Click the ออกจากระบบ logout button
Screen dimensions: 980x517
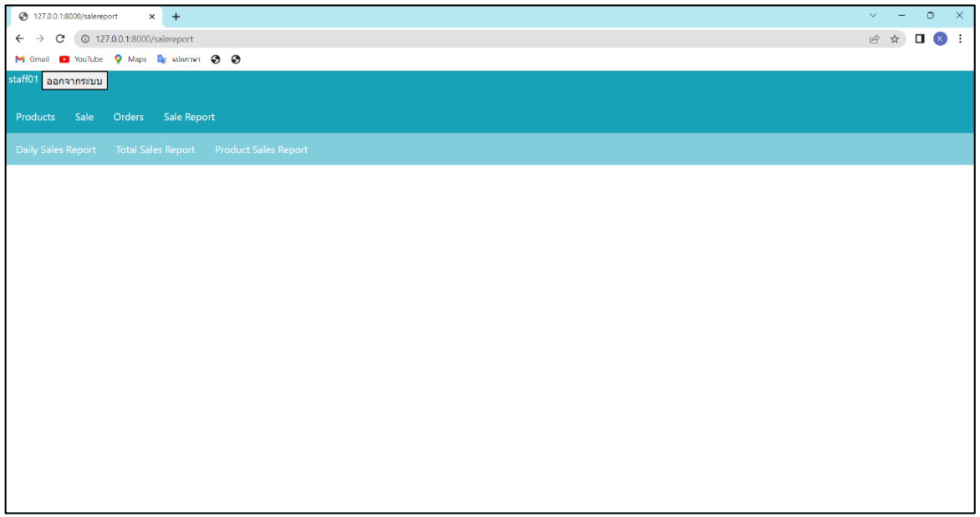click(x=74, y=81)
